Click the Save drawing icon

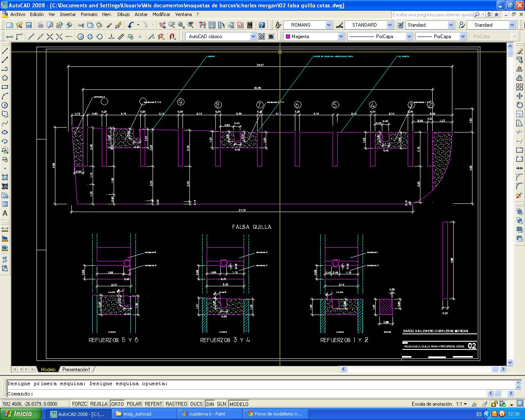pyautogui.click(x=29, y=25)
